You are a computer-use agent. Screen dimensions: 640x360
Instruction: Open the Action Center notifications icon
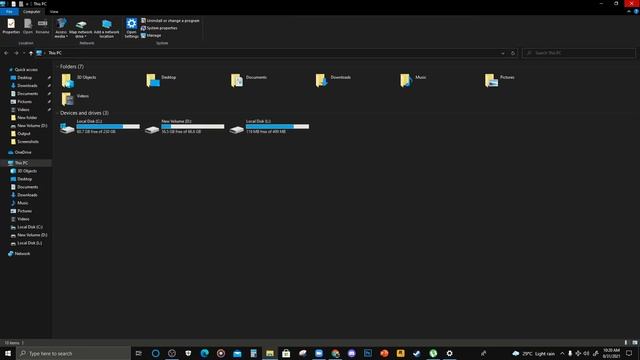coord(629,353)
